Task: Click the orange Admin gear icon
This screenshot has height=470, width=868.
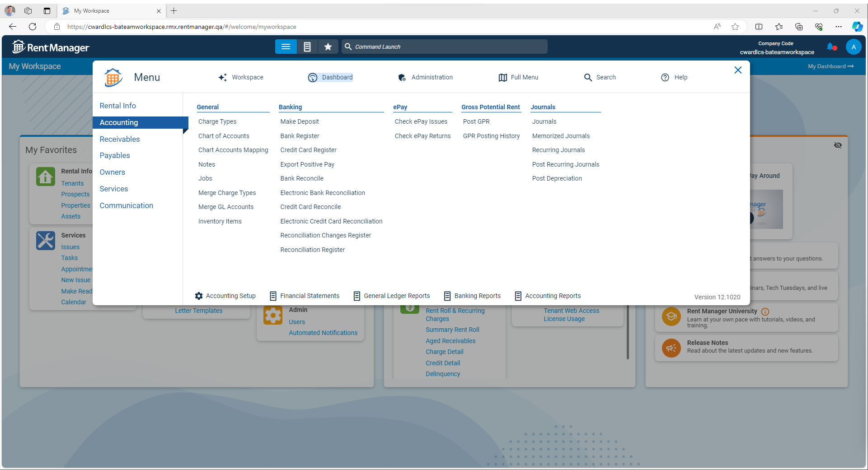Action: coord(273,315)
